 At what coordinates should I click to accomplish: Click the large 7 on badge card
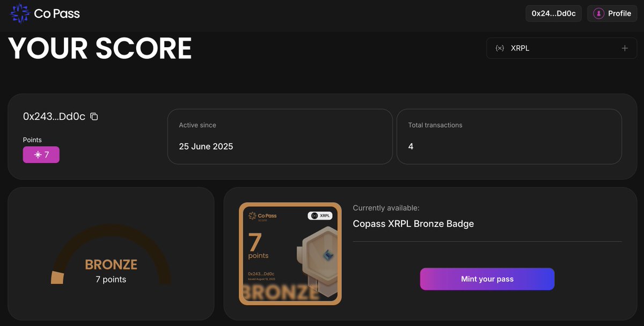[255, 241]
